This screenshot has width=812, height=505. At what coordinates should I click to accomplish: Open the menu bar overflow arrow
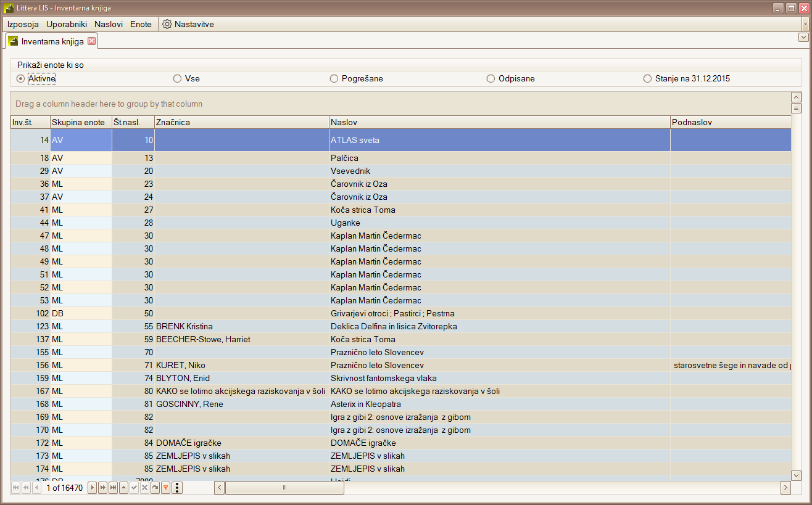pyautogui.click(x=805, y=25)
